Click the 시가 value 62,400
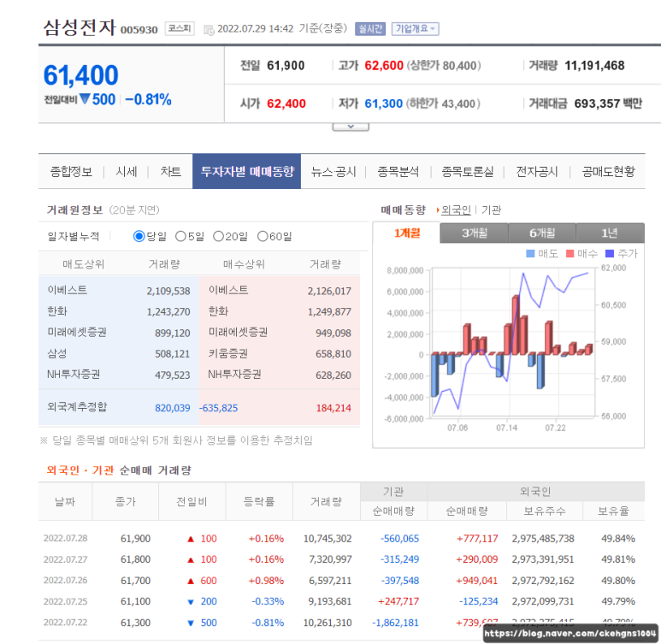661x644 pixels. [286, 103]
